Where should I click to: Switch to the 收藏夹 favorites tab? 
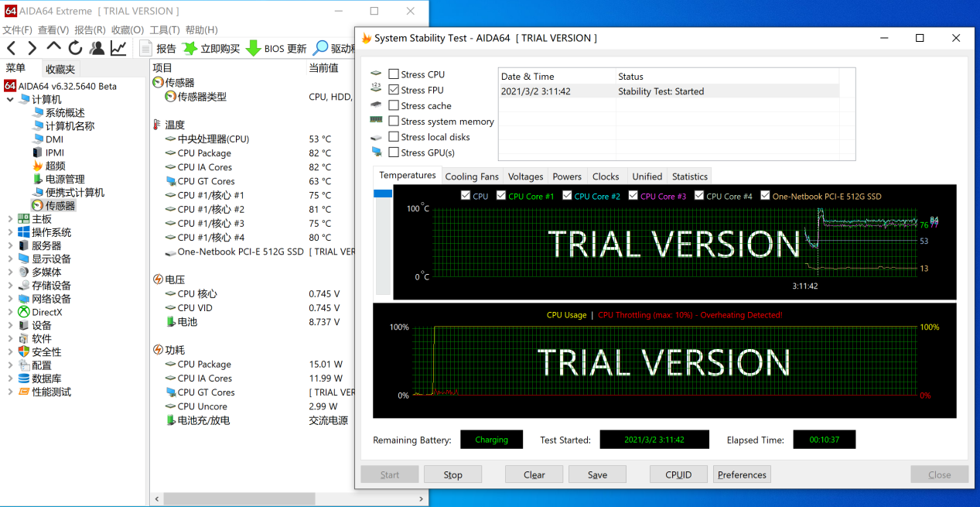click(x=60, y=69)
